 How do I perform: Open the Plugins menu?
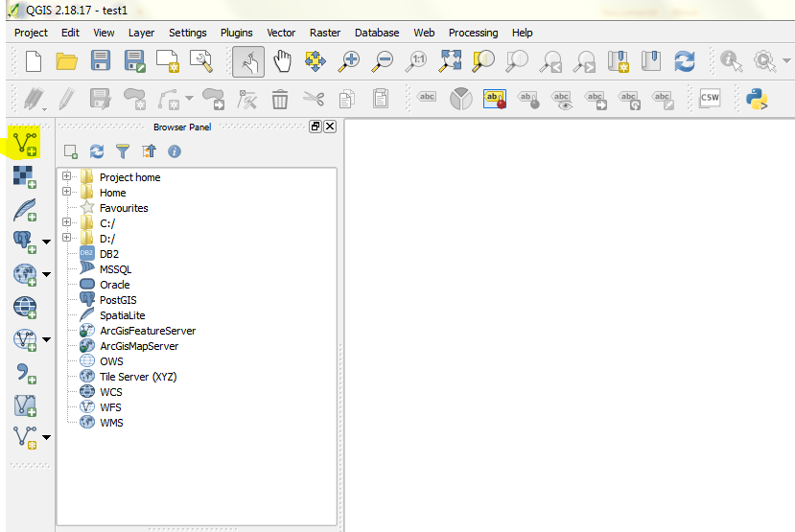pyautogui.click(x=236, y=33)
